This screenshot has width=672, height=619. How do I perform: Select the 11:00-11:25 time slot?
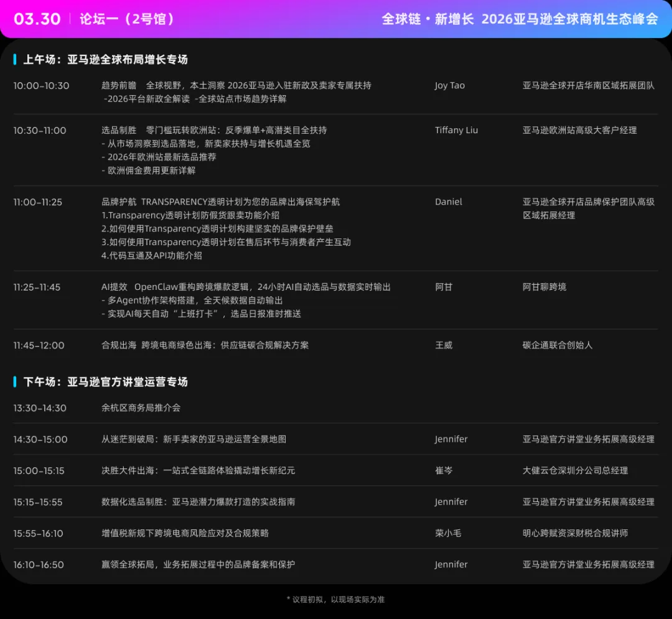point(38,202)
